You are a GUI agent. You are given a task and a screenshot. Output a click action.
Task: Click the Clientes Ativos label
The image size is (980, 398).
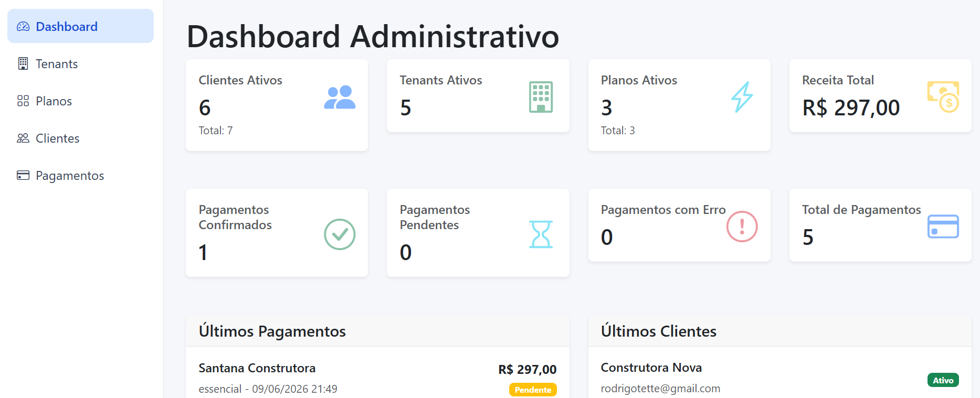[x=240, y=80]
